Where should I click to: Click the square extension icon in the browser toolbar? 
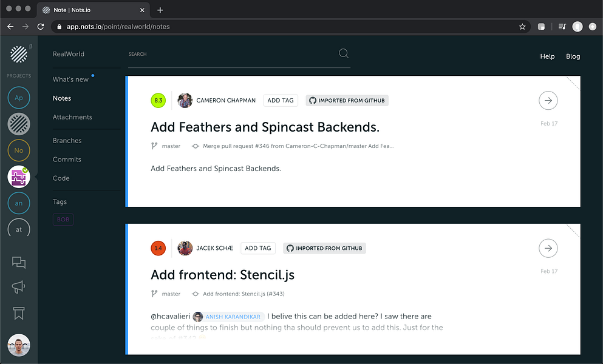pyautogui.click(x=541, y=27)
